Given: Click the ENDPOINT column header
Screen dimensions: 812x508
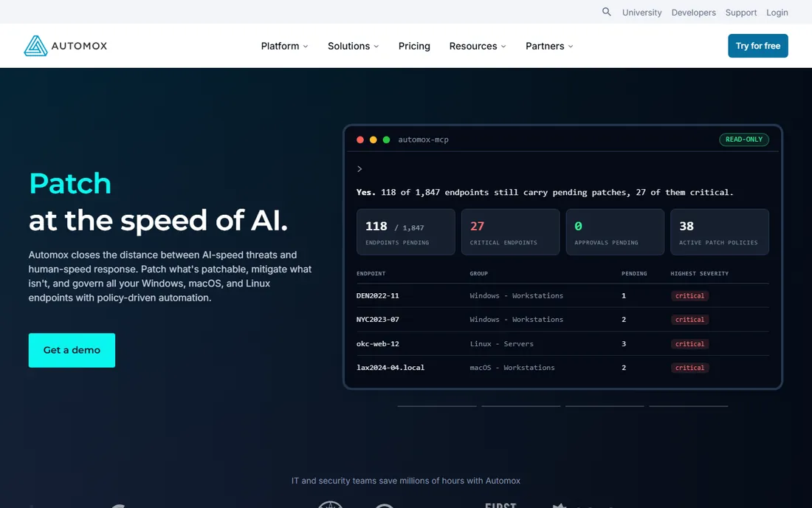Looking at the screenshot, I should pyautogui.click(x=371, y=273).
